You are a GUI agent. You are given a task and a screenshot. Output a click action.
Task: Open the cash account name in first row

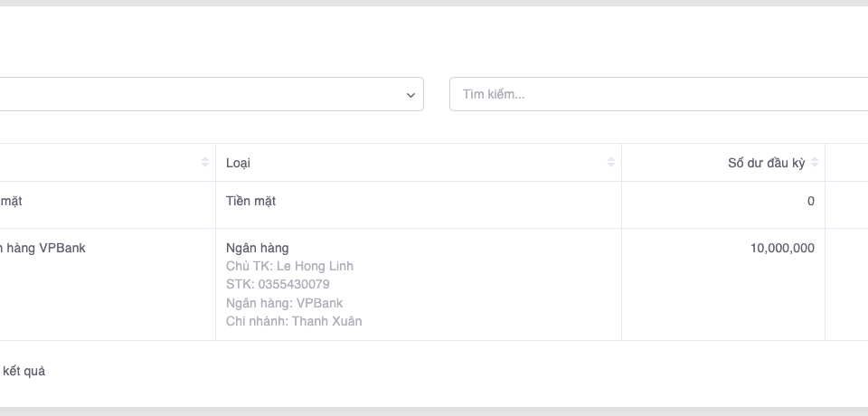11,201
